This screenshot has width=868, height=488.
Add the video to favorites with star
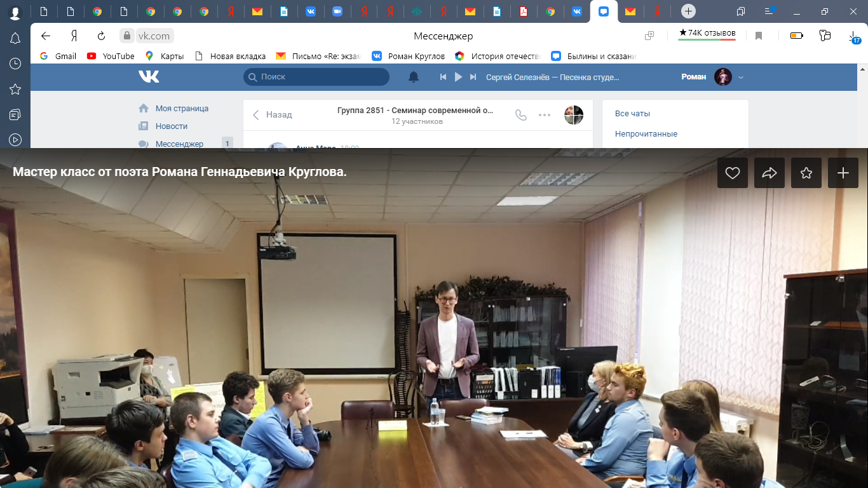click(x=806, y=173)
